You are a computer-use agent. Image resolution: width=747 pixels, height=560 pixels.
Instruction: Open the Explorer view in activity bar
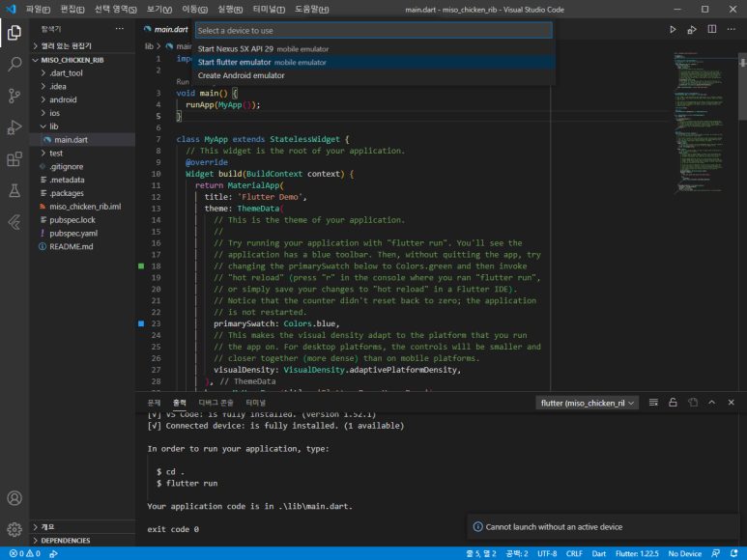[14, 33]
